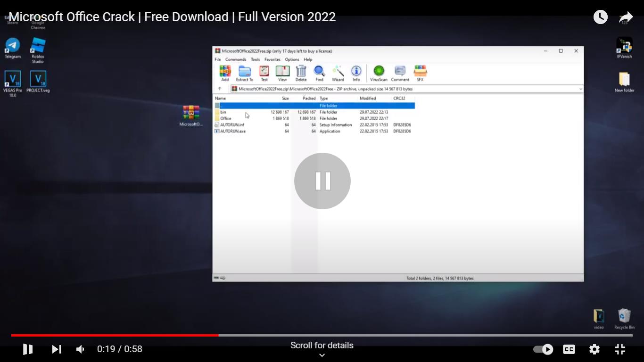Viewport: 644px width, 362px height.
Task: Open the Commands menu in WinRAR
Action: (x=235, y=59)
